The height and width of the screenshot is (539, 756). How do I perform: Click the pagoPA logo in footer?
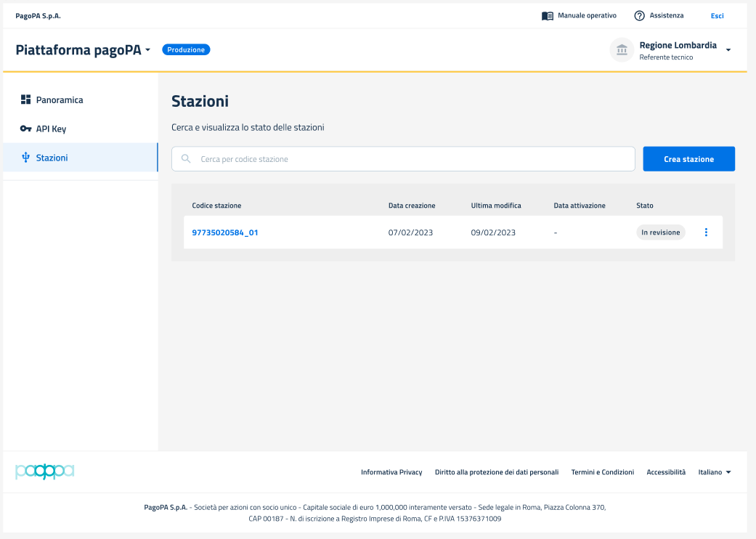(44, 471)
